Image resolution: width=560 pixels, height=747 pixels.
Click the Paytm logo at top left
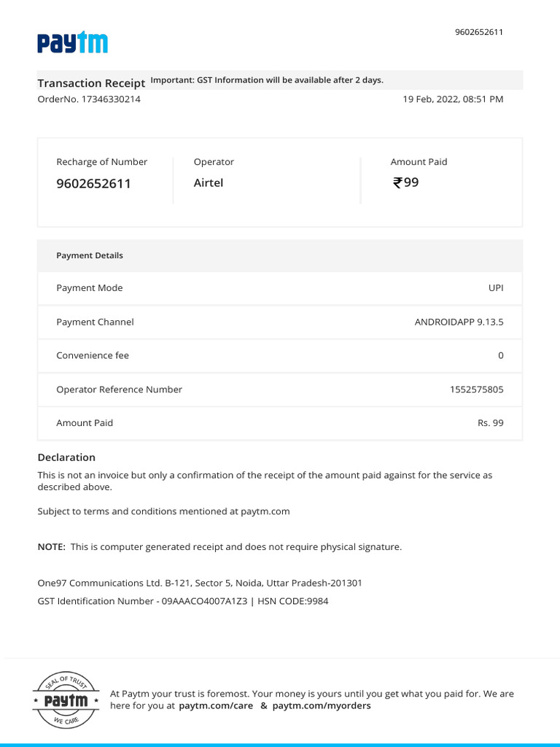point(72,42)
